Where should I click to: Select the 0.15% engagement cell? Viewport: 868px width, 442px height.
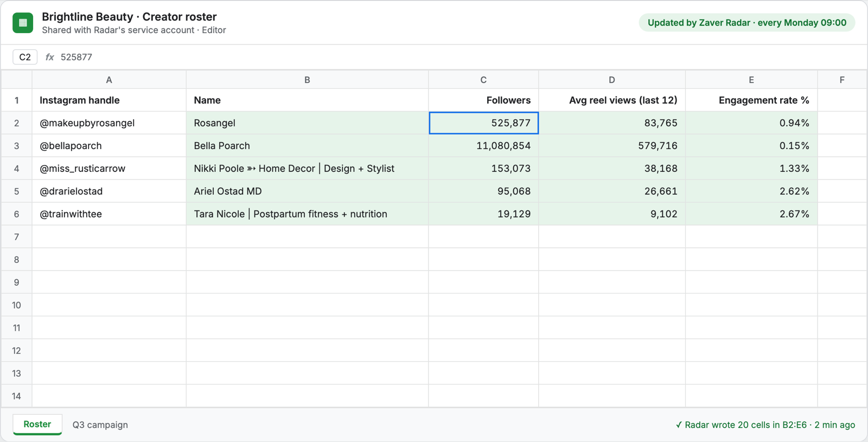click(x=751, y=146)
